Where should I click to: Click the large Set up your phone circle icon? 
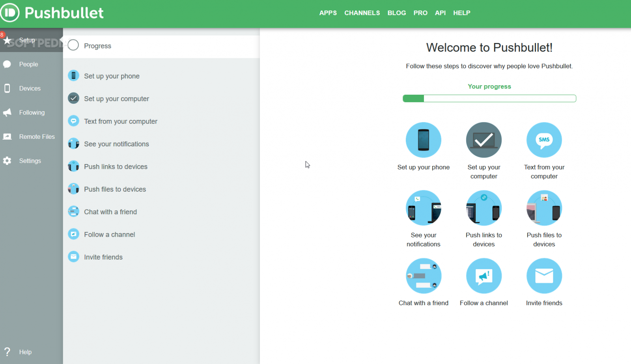click(x=424, y=140)
